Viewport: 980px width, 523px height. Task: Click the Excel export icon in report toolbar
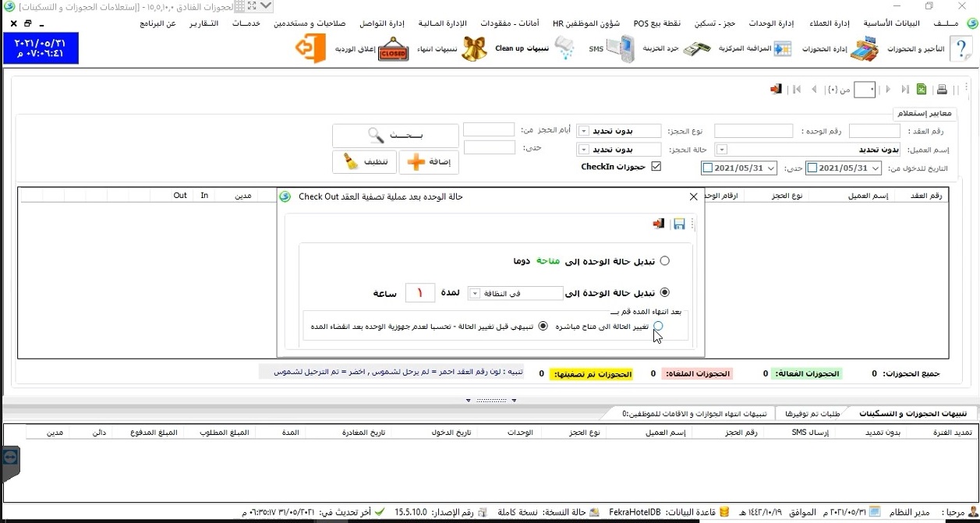pyautogui.click(x=922, y=90)
